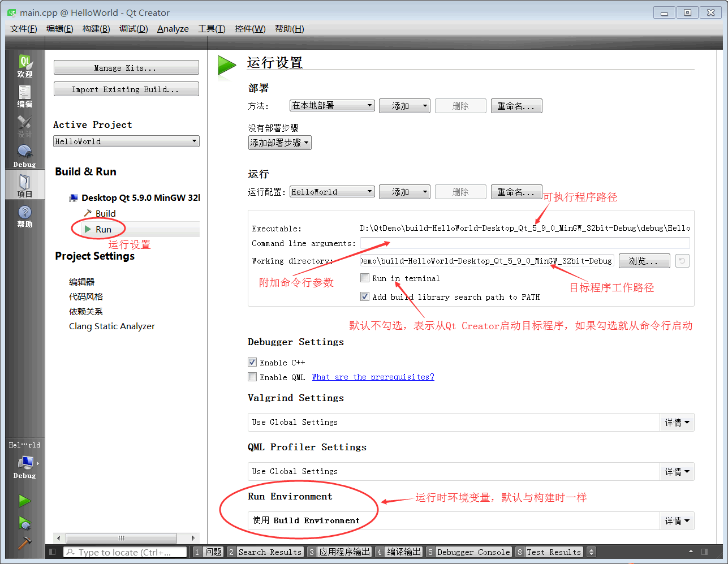
Task: Click the Manage Kits... button
Action: (126, 67)
